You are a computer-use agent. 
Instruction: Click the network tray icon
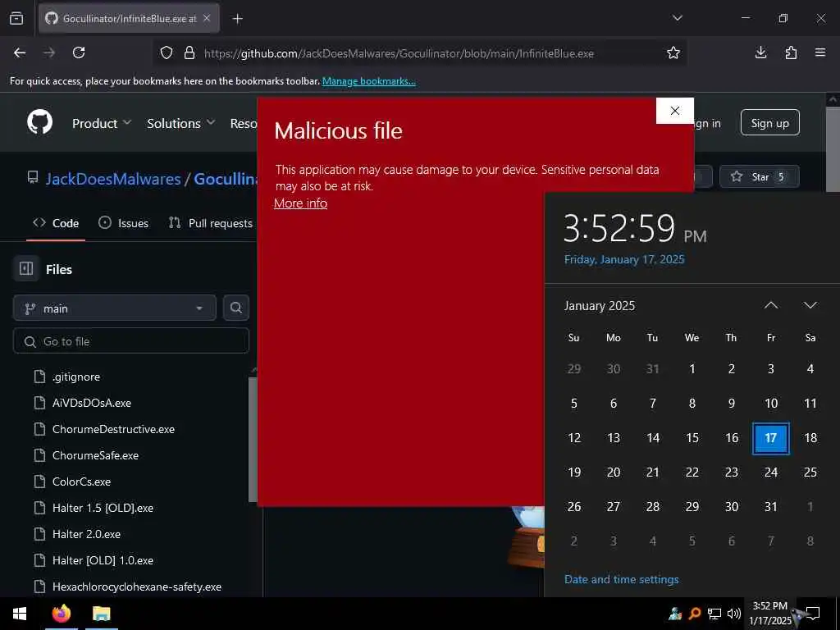[714, 614]
